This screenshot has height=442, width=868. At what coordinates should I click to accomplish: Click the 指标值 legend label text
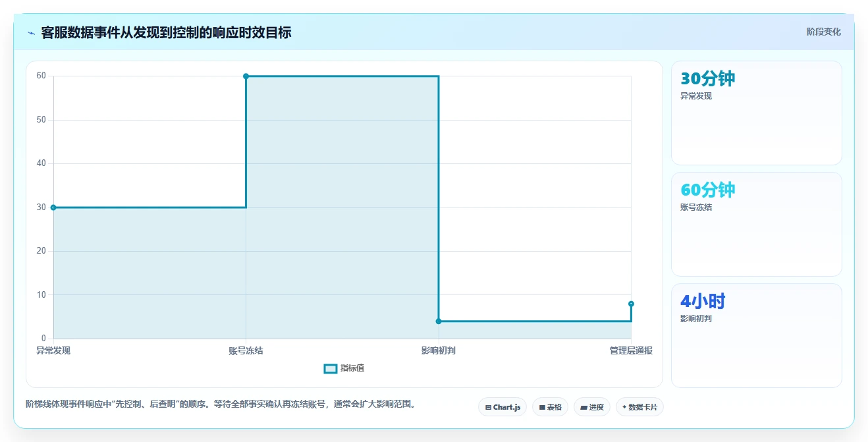[x=352, y=368]
